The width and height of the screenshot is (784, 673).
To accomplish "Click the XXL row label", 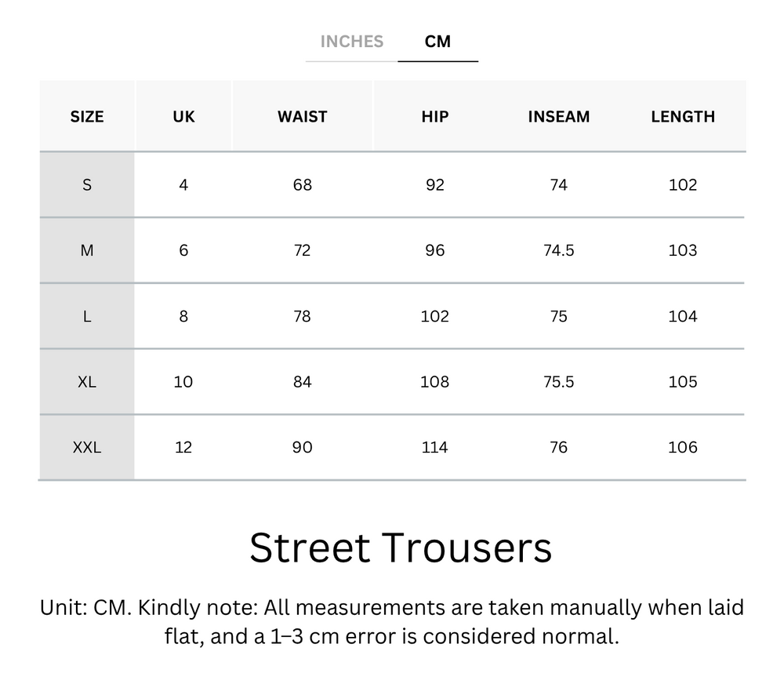I will (87, 447).
